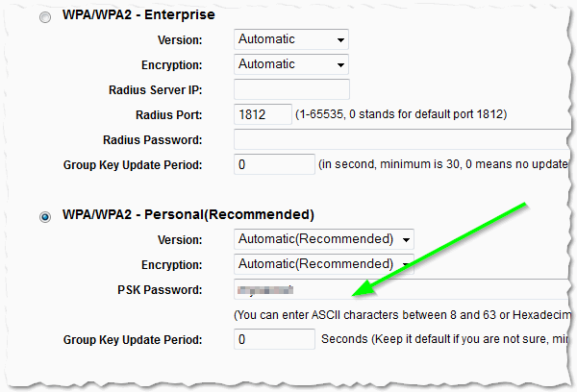This screenshot has height=392, width=577.
Task: Click the ASCII characters hint below PSK Password
Action: point(404,315)
